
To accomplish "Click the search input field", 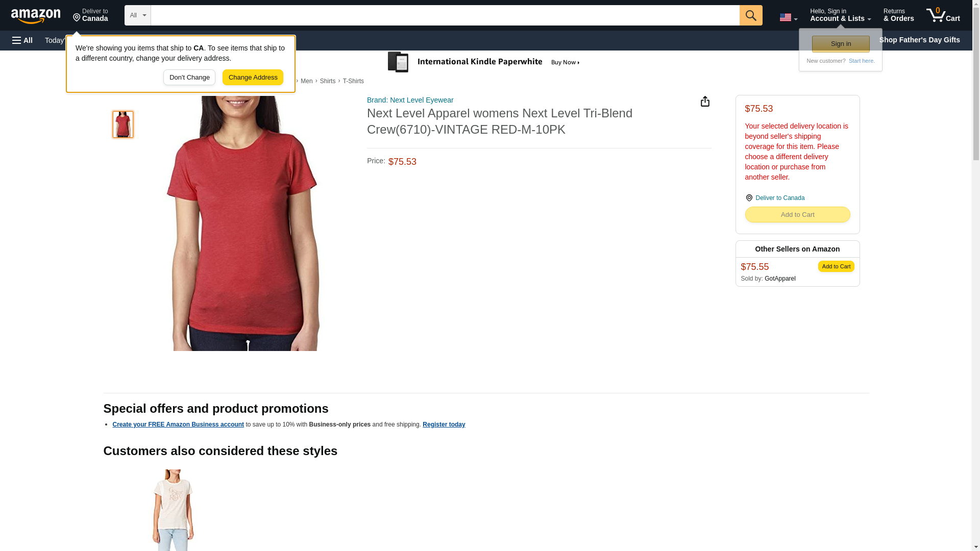I will click(445, 15).
